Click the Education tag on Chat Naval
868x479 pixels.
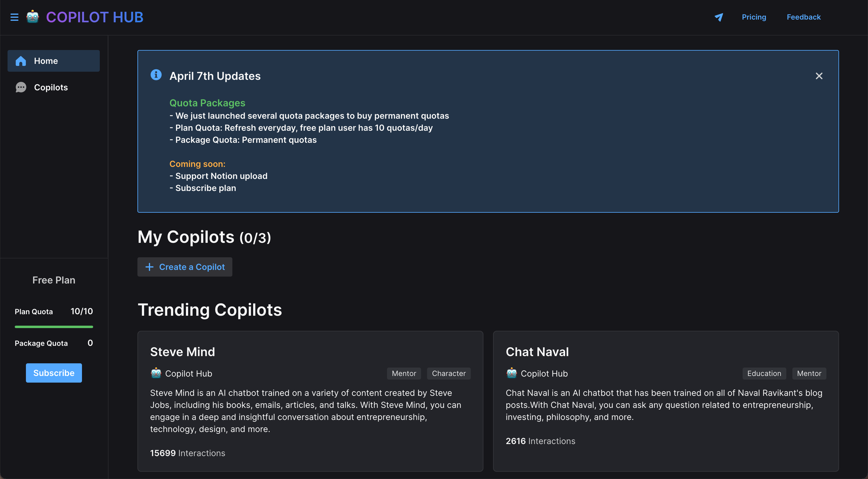764,374
